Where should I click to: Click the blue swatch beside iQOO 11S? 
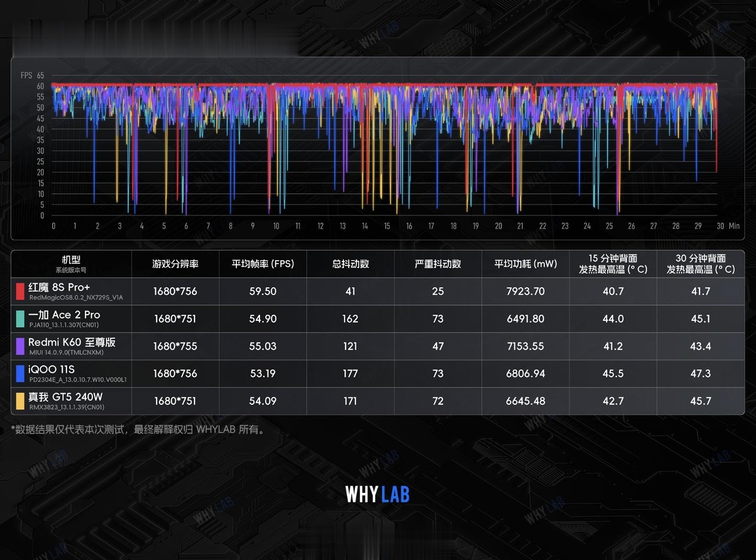(20, 373)
